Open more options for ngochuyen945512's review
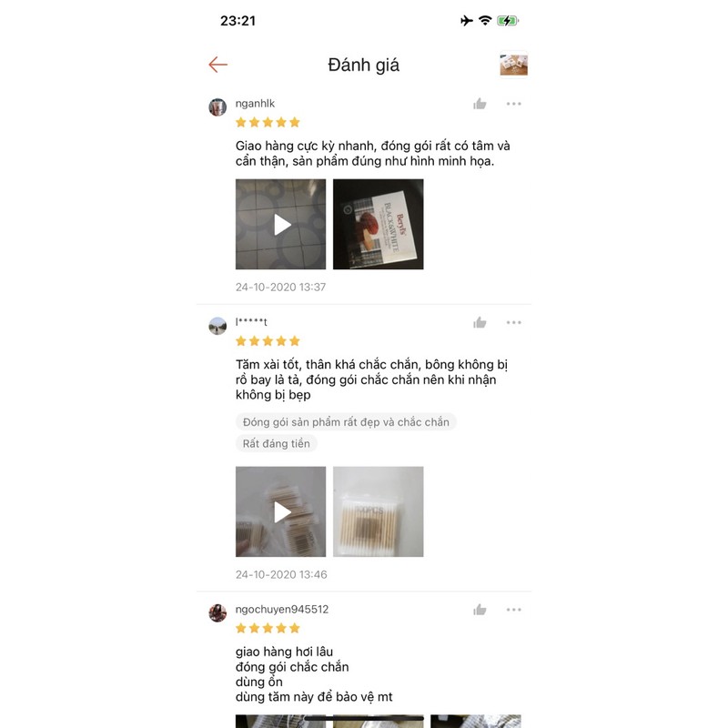 click(513, 610)
